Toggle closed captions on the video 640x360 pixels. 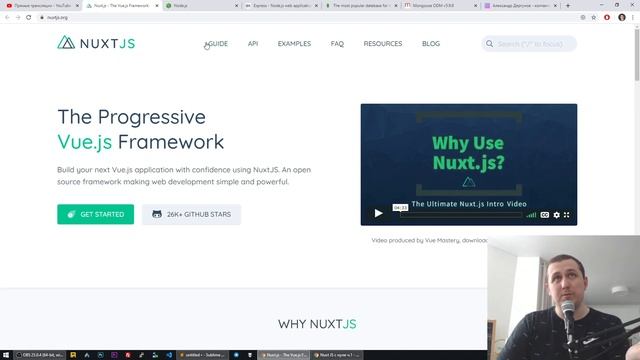(544, 215)
